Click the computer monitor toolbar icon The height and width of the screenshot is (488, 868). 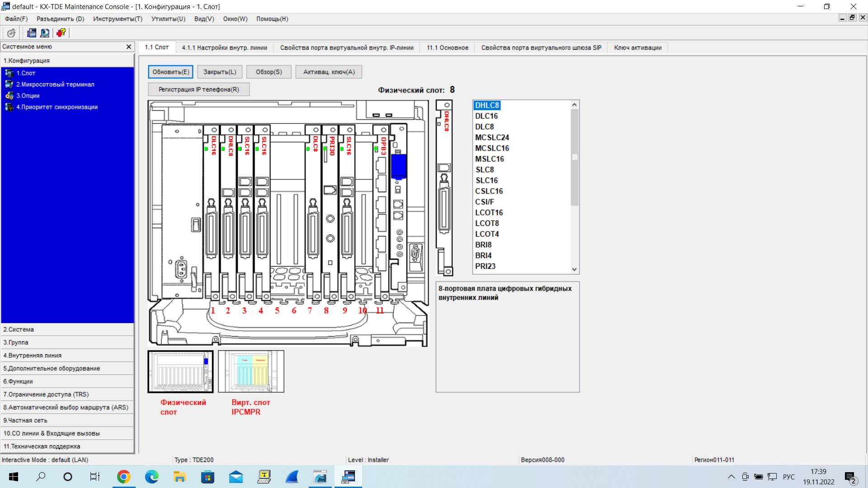(44, 33)
